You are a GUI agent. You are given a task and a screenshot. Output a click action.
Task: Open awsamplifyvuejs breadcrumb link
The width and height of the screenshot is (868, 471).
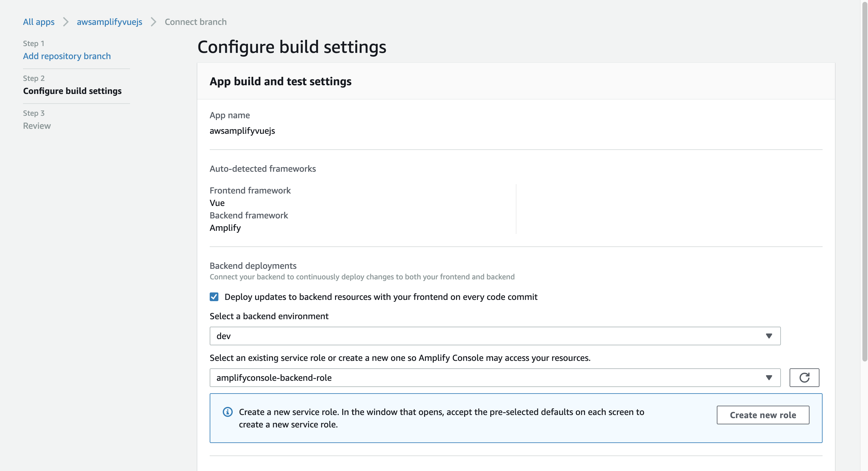(x=109, y=22)
